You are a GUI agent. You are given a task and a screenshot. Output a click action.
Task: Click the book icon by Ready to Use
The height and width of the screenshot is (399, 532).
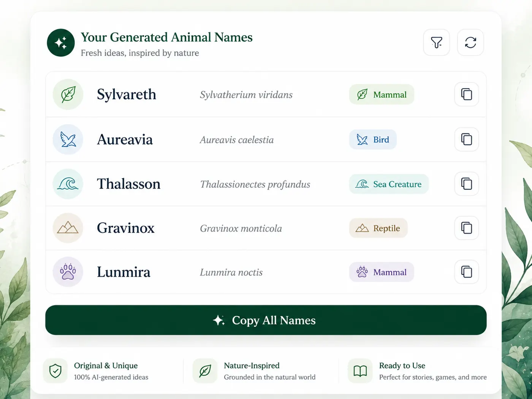coord(360,371)
